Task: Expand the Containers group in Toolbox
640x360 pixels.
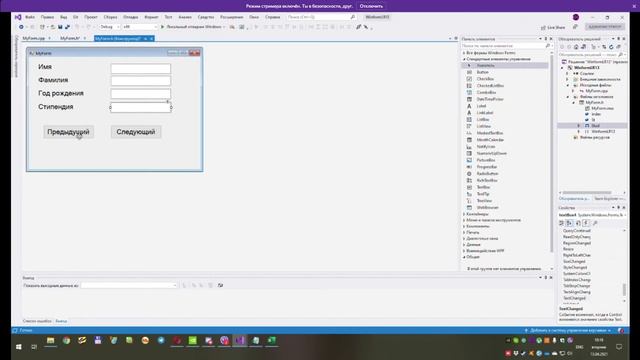Action: click(x=464, y=214)
